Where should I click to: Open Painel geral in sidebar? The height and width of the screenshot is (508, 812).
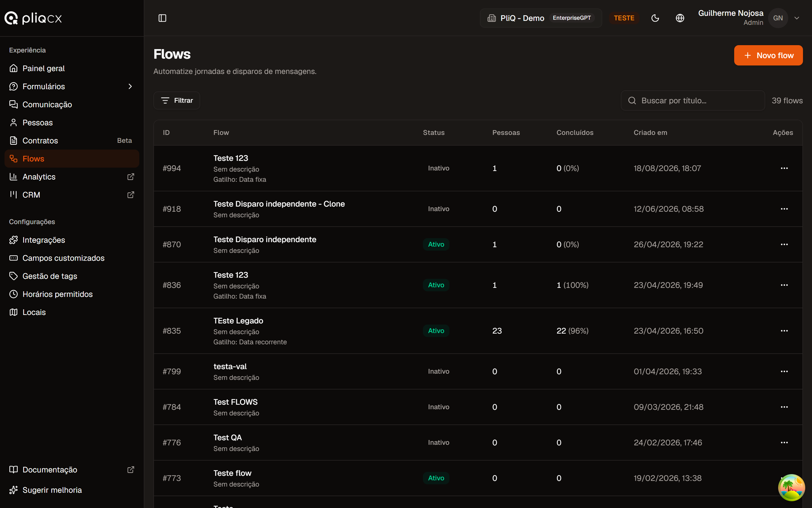pos(72,68)
